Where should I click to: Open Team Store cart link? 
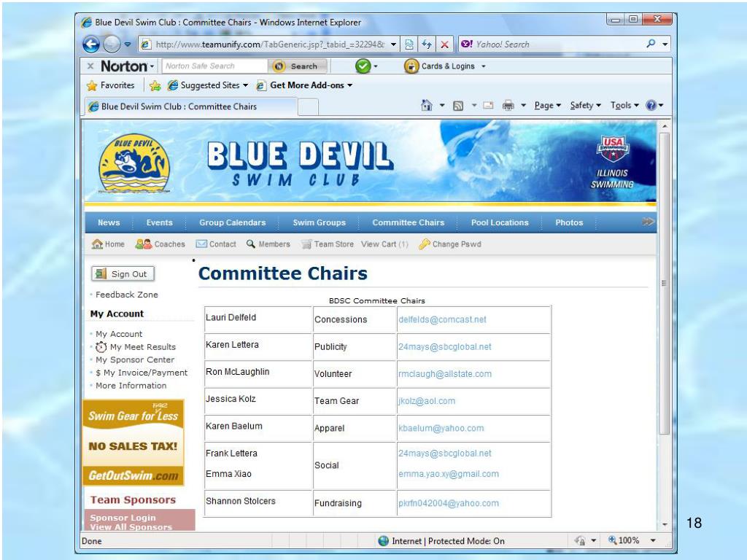[328, 244]
